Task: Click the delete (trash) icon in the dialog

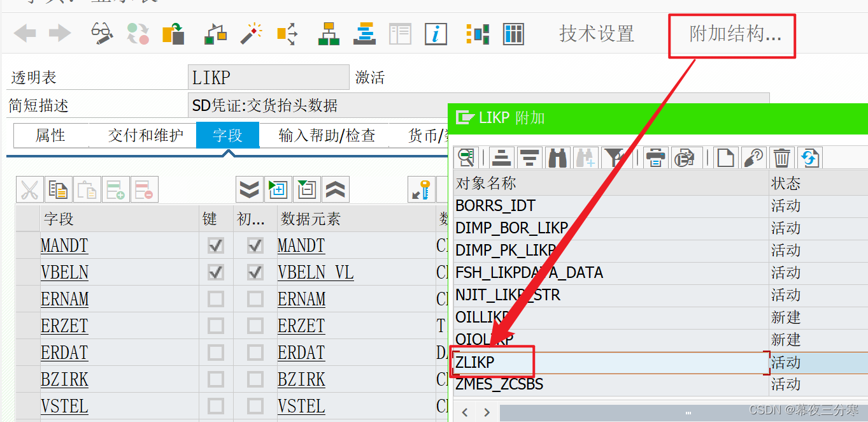Action: click(782, 157)
